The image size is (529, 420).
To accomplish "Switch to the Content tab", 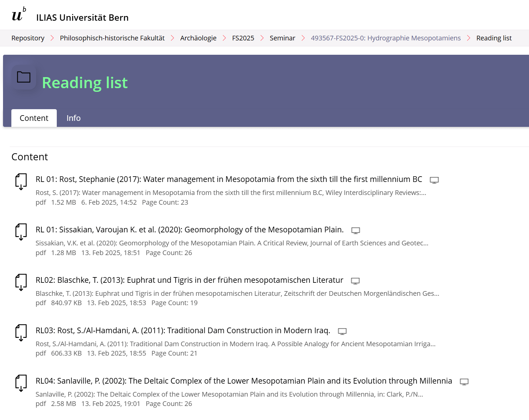I will [x=34, y=118].
